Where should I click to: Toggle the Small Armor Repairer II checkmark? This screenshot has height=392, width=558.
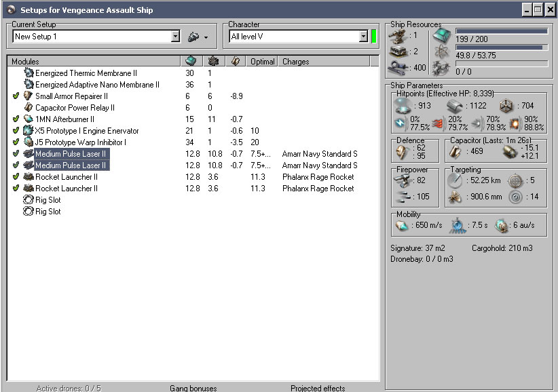point(16,96)
